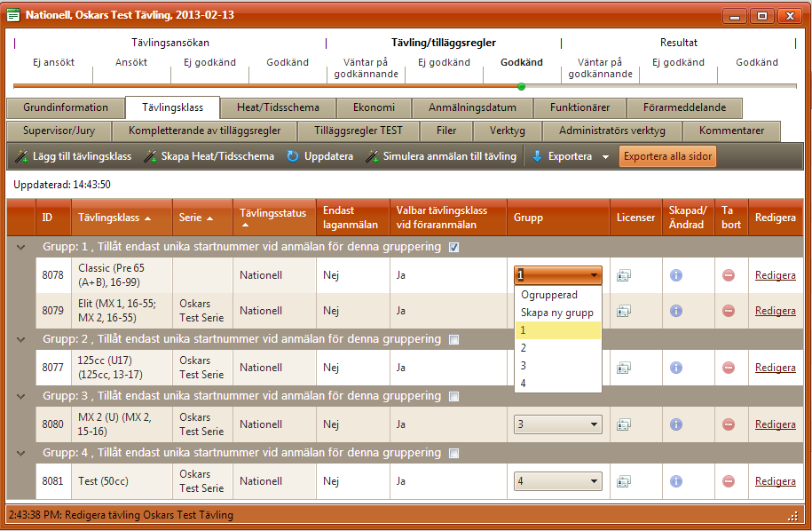
Task: Collapse the Grupp 1 section chevron
Action: [20, 248]
